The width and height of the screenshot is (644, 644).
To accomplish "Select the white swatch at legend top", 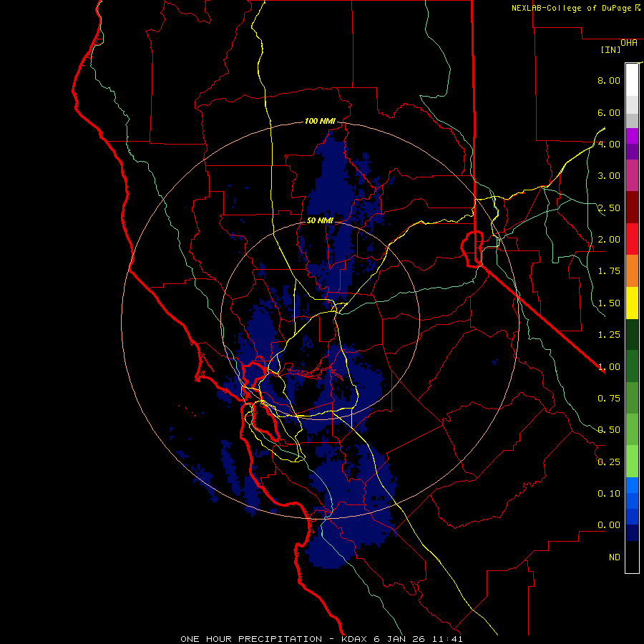I will click(632, 80).
